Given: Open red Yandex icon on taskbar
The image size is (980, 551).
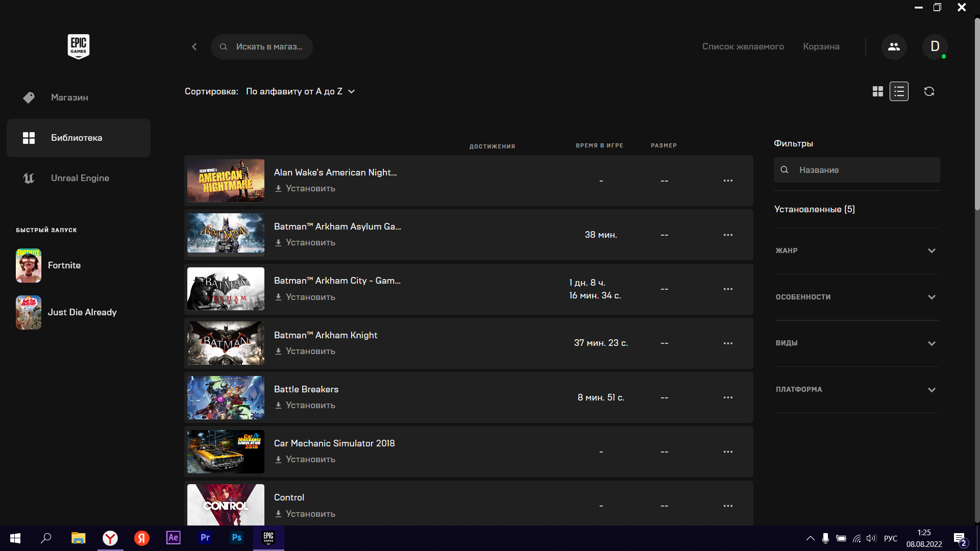Looking at the screenshot, I should click(x=142, y=538).
